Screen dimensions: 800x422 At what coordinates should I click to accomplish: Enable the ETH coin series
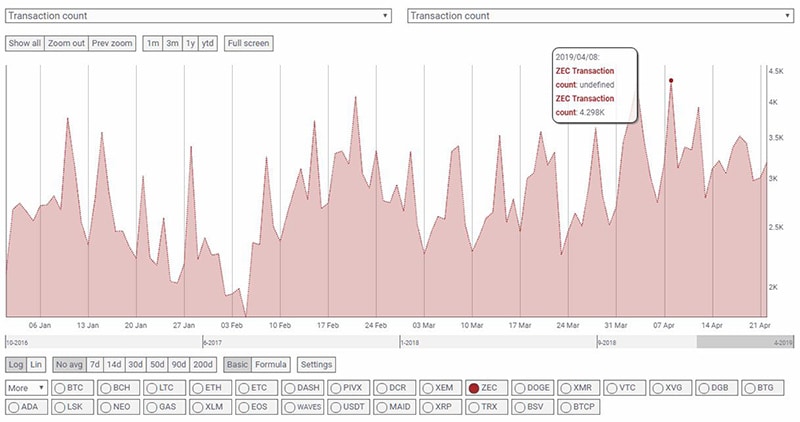point(210,388)
